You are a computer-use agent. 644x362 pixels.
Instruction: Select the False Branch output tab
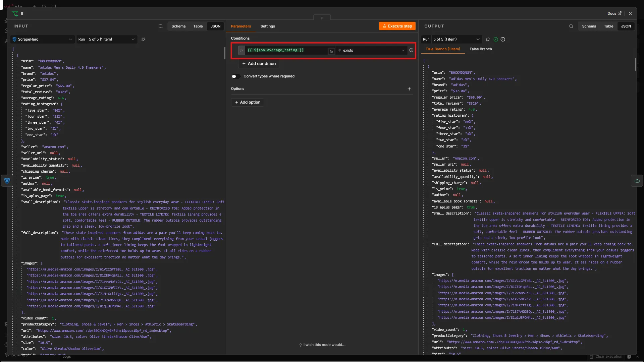point(481,49)
